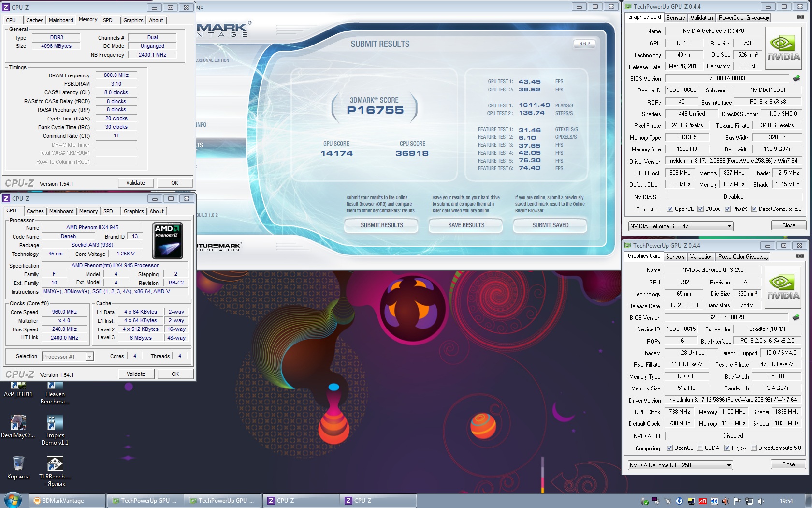Open the Validation tab in GTS 250 GPU-Z window
The image size is (812, 508).
pyautogui.click(x=701, y=257)
